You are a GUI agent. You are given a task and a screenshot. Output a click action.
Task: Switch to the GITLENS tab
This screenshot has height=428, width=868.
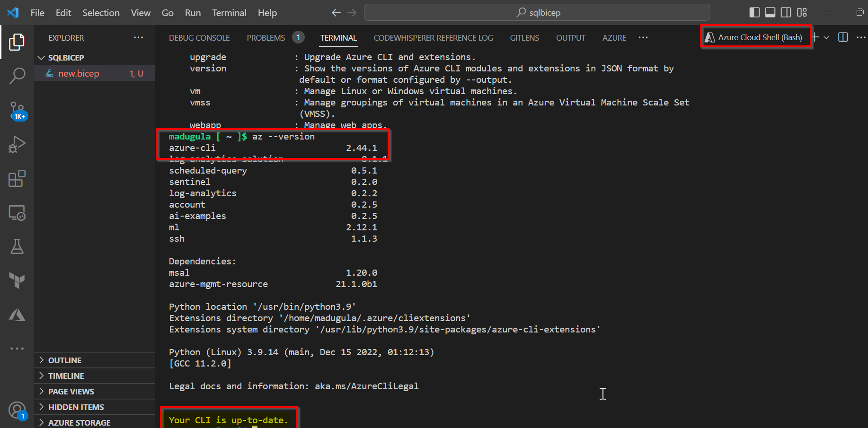[x=524, y=38]
